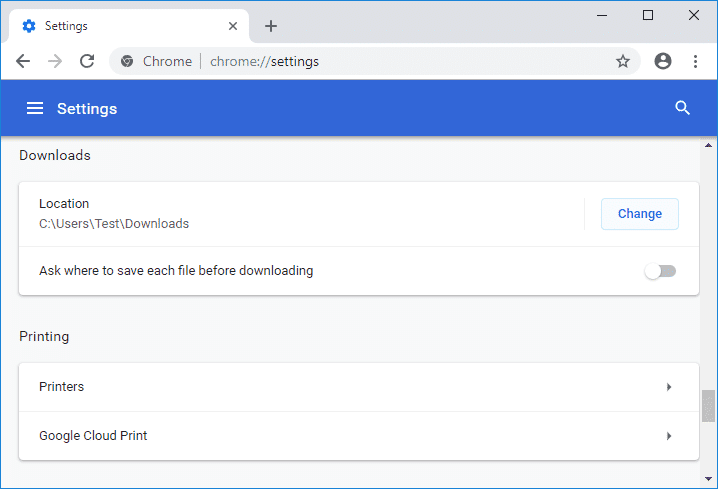The height and width of the screenshot is (489, 718).
Task: Open a new tab with plus button
Action: tap(271, 26)
